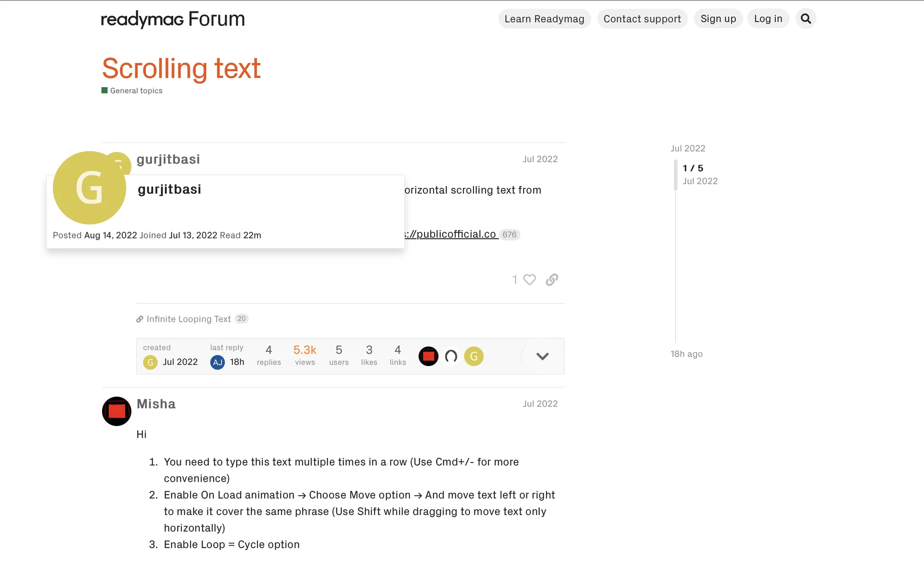Copy post link via chain icon
The image size is (924, 578).
point(552,280)
